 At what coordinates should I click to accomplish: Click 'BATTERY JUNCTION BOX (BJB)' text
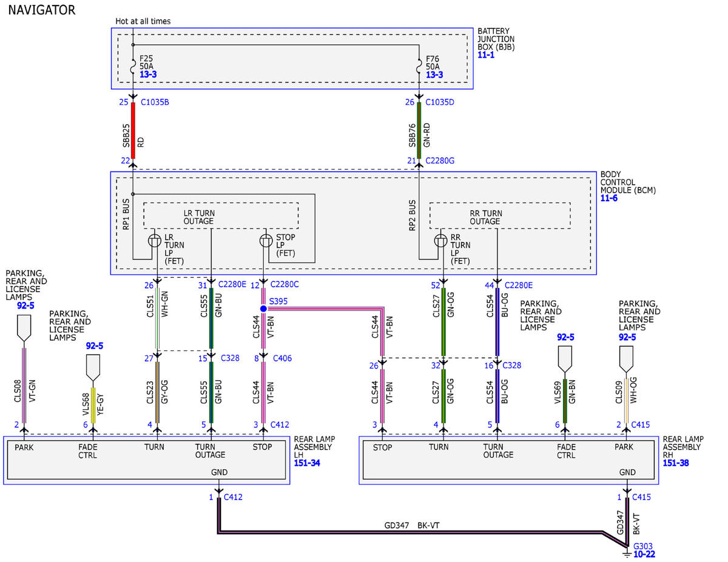point(496,39)
